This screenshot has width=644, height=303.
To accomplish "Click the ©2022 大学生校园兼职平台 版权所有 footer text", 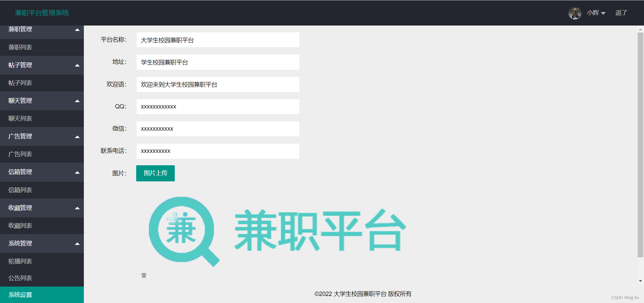I will 363,294.
